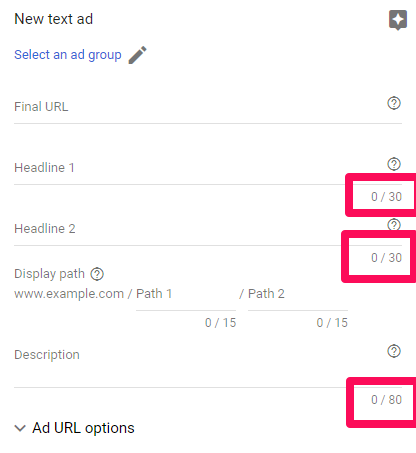Click into the Headline 2 field
416x453 pixels.
click(208, 229)
